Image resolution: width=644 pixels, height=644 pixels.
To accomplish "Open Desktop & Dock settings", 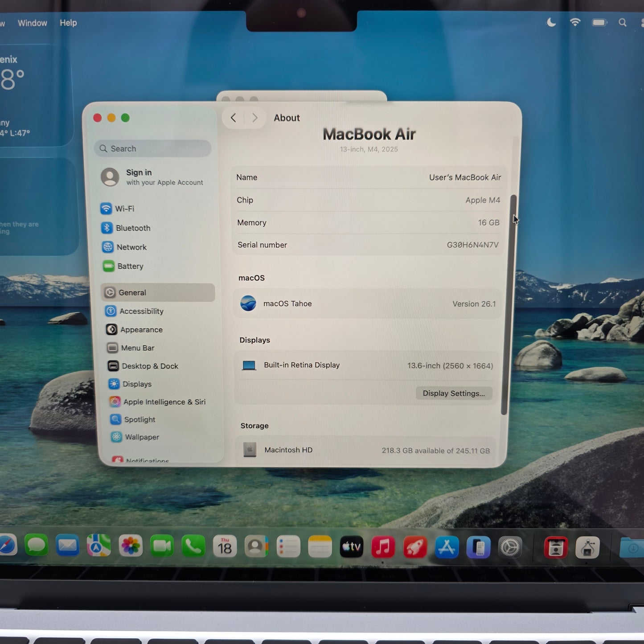I will 150,366.
